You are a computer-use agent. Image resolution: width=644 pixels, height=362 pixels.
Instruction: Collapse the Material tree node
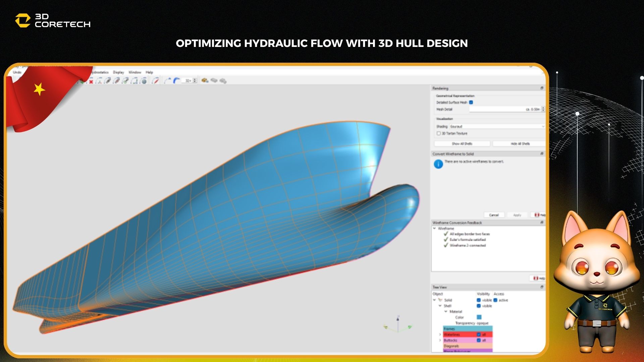pyautogui.click(x=446, y=311)
